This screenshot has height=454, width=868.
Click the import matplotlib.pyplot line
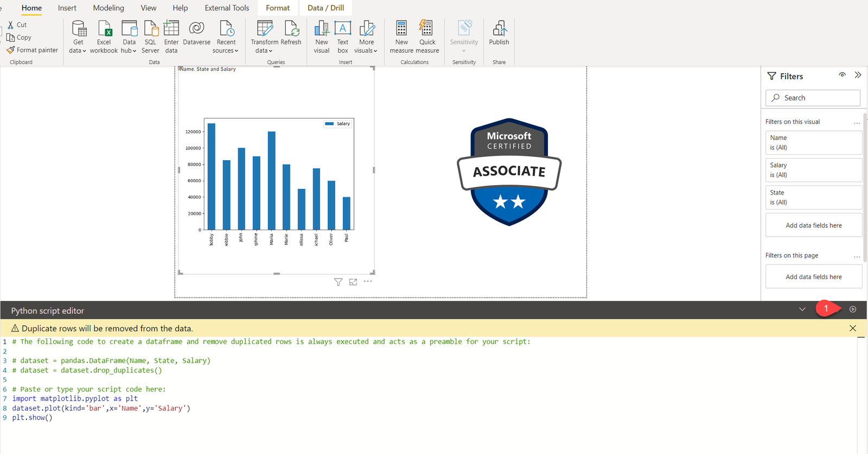(x=75, y=399)
